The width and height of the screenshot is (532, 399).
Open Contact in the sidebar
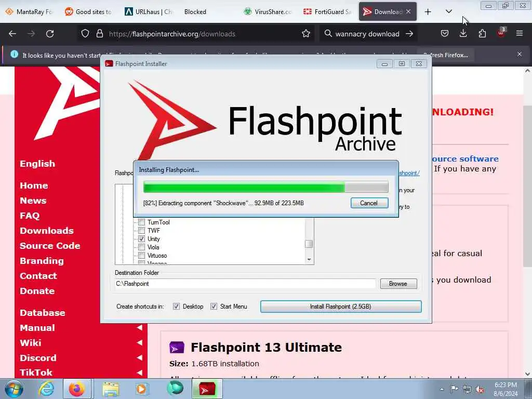pyautogui.click(x=38, y=276)
